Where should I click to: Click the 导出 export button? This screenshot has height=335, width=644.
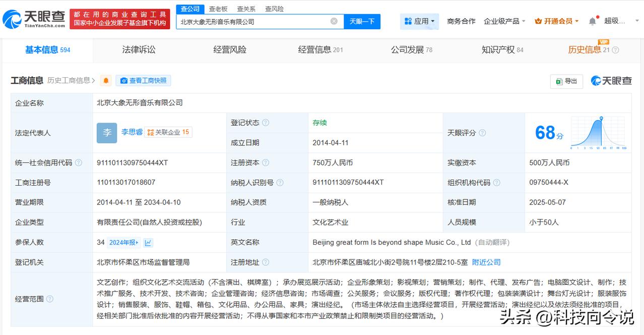click(566, 81)
